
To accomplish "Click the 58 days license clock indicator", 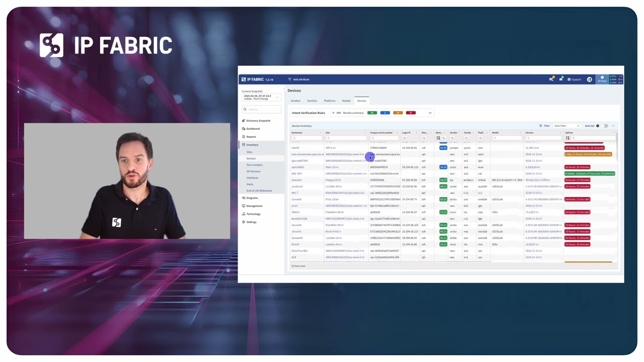I will [x=602, y=79].
